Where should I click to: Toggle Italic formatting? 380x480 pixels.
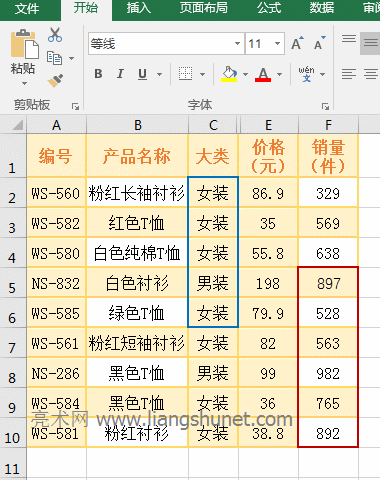click(x=120, y=74)
